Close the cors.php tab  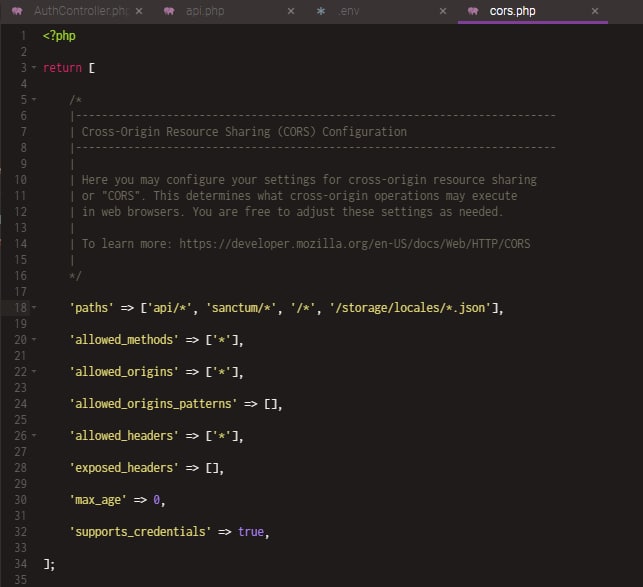[595, 11]
